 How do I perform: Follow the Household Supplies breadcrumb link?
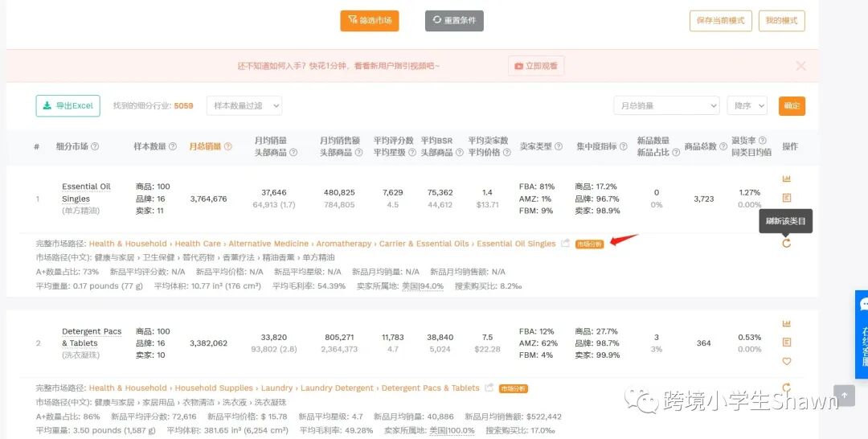pos(214,388)
